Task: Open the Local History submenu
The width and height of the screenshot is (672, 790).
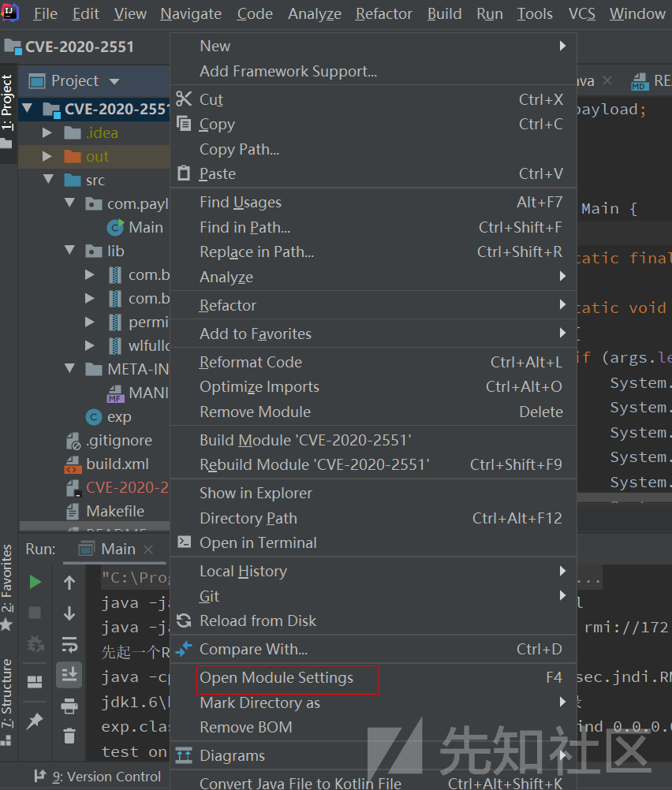Action: [x=374, y=571]
